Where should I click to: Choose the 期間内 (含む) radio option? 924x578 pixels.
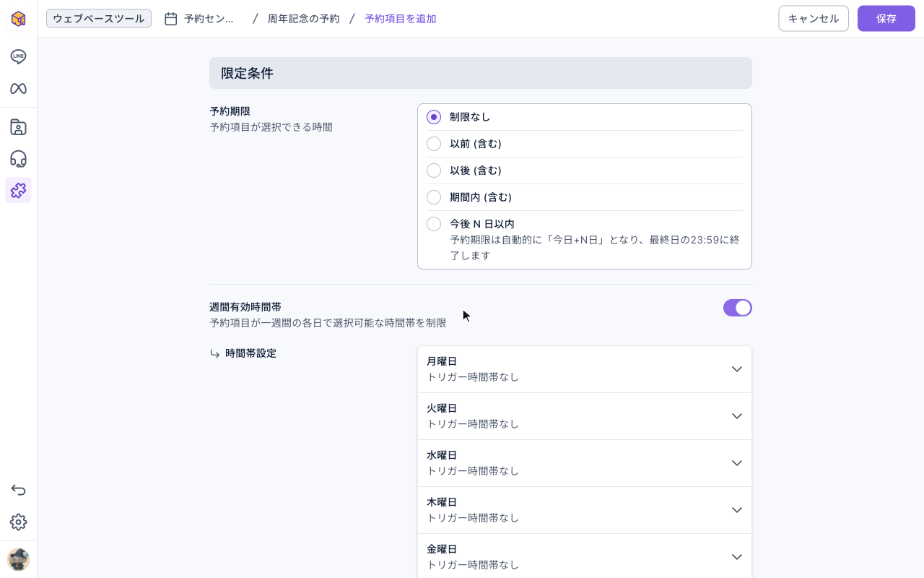tap(434, 197)
